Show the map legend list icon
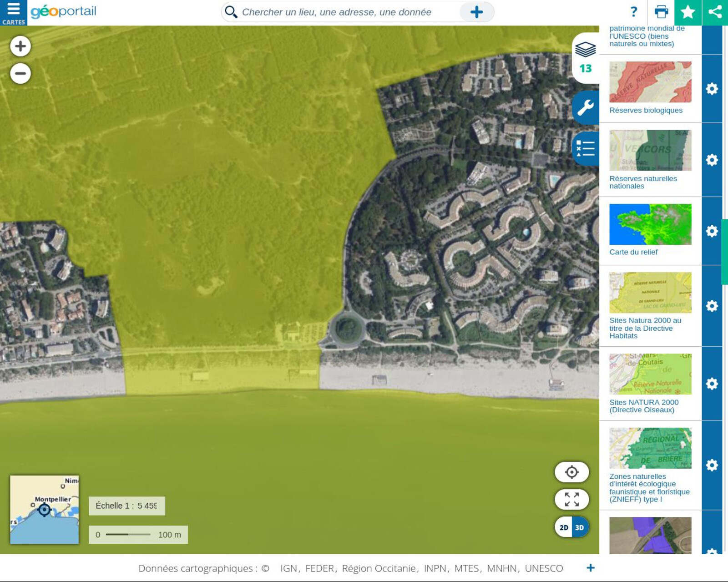 click(585, 149)
